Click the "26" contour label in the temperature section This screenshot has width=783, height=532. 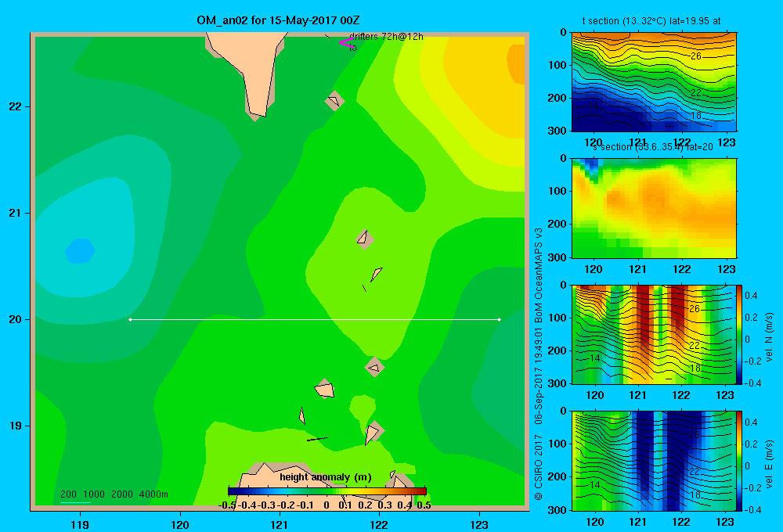(x=695, y=56)
